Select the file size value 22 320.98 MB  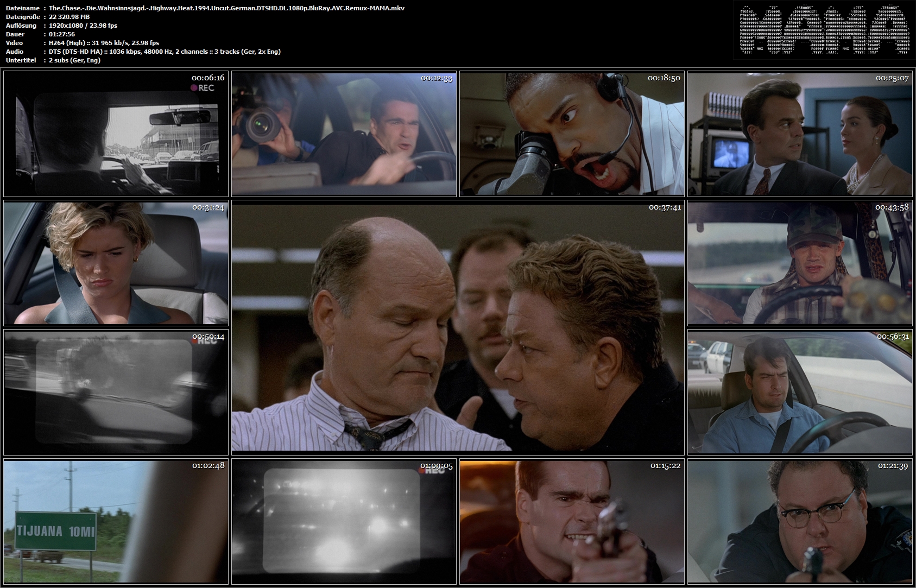pos(69,17)
